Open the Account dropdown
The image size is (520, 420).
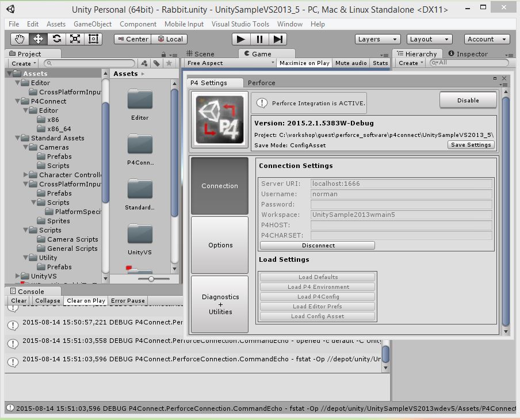[x=487, y=39]
